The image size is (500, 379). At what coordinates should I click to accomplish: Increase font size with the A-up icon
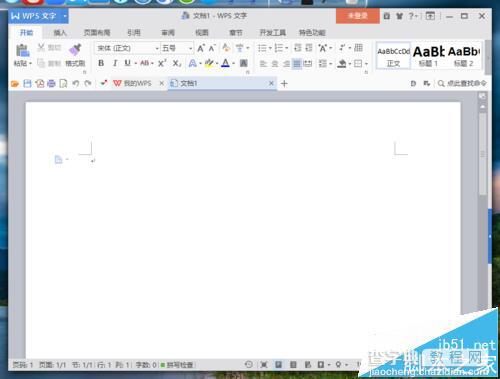pos(201,48)
